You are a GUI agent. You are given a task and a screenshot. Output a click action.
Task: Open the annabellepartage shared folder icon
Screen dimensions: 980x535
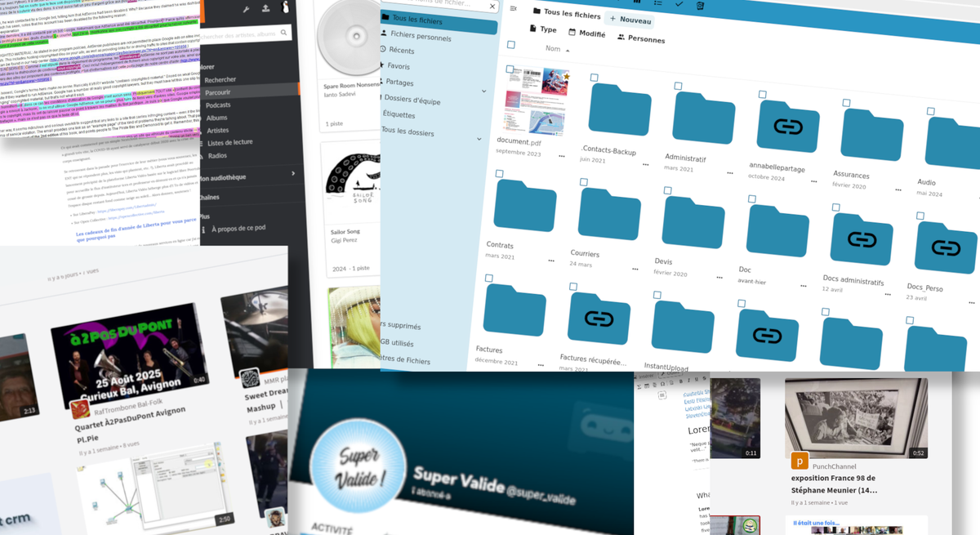pyautogui.click(x=788, y=126)
